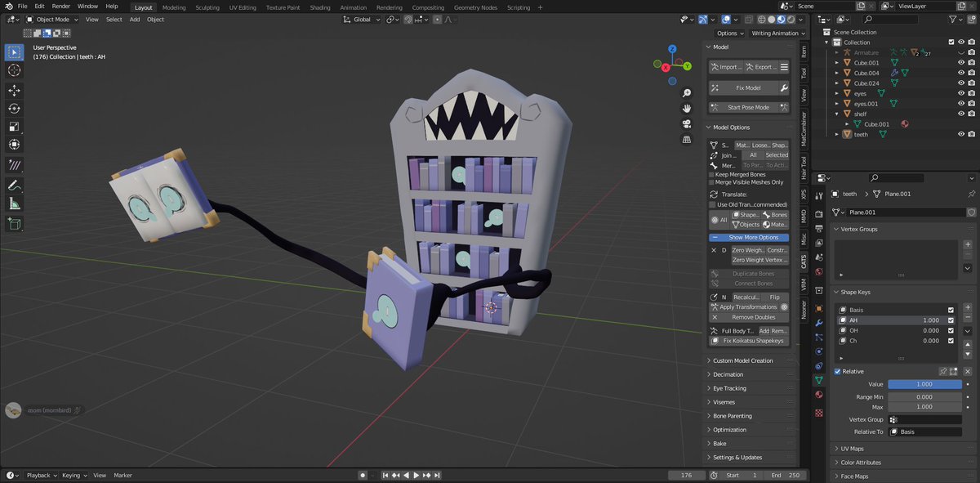Image resolution: width=980 pixels, height=483 pixels.
Task: Select the Move tool in the toolbar
Action: pyautogui.click(x=14, y=90)
